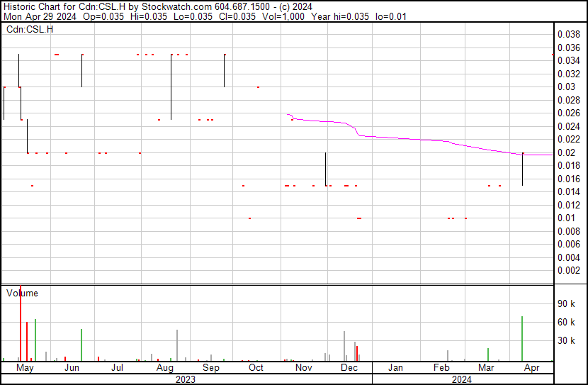Select the 'May' month label

pos(25,368)
